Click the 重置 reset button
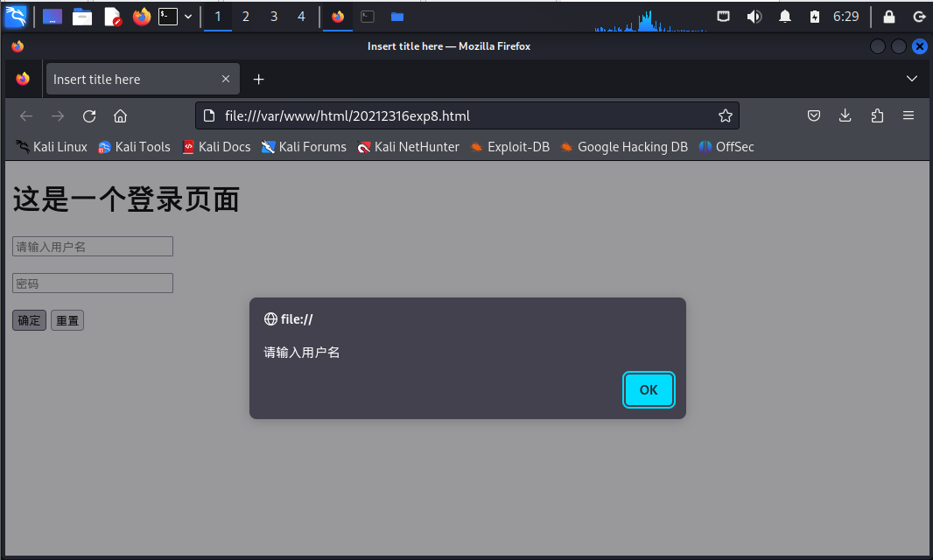Image resolution: width=933 pixels, height=560 pixels. click(67, 321)
